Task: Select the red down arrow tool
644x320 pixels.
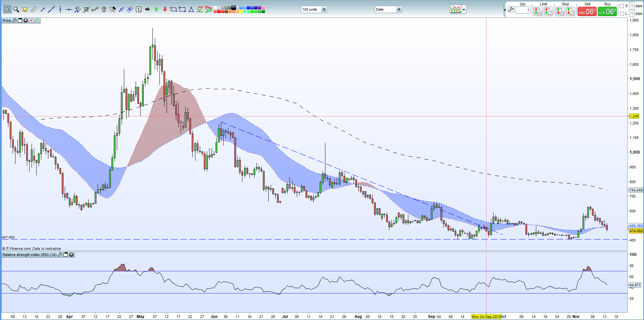Action: click(165, 9)
